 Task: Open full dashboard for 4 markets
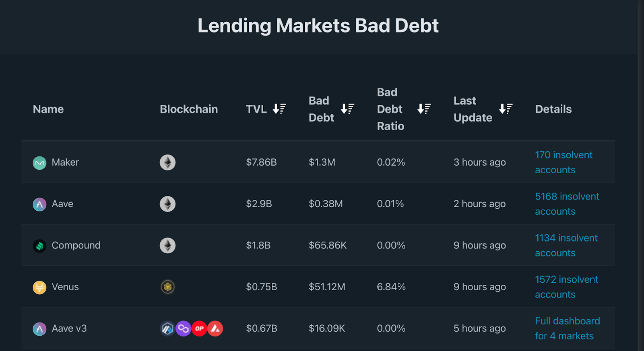click(567, 328)
